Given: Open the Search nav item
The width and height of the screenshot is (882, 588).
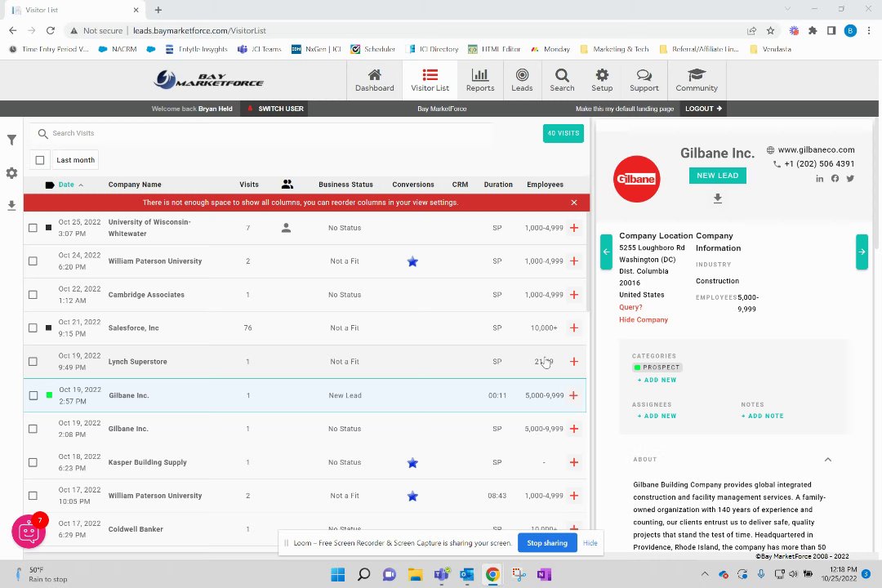Looking at the screenshot, I should tap(562, 80).
